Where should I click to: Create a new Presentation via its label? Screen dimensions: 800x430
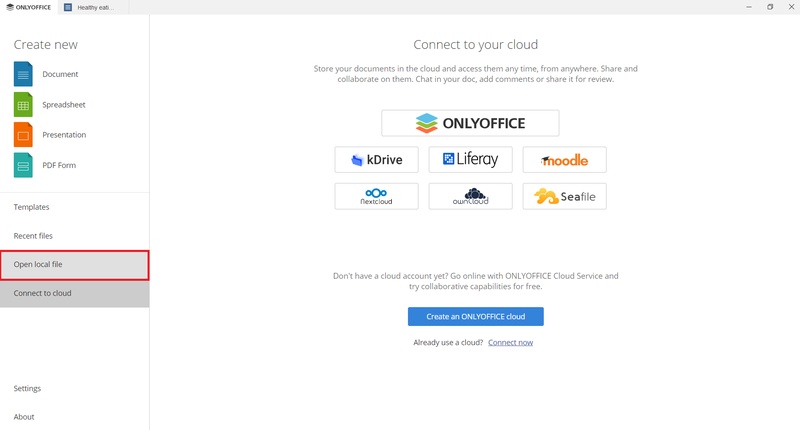pos(64,135)
